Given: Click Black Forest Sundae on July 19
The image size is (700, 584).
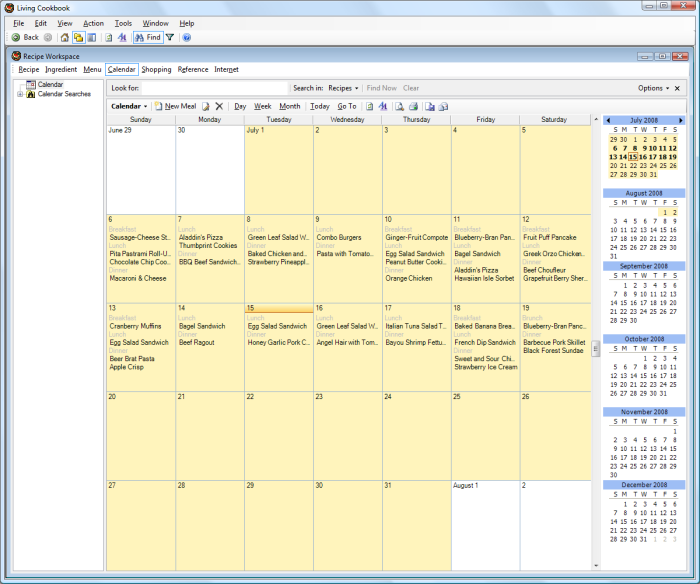Looking at the screenshot, I should (553, 351).
